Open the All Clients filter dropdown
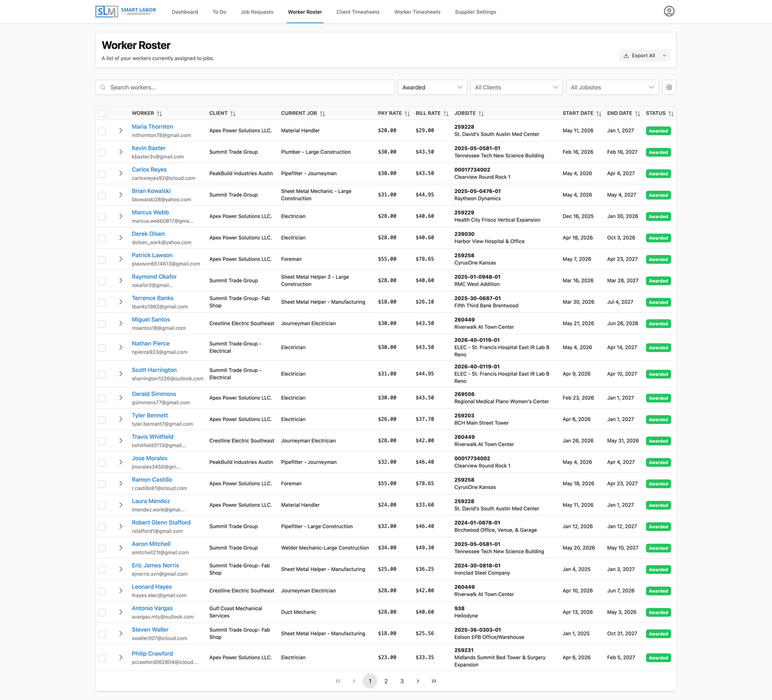 coord(516,87)
